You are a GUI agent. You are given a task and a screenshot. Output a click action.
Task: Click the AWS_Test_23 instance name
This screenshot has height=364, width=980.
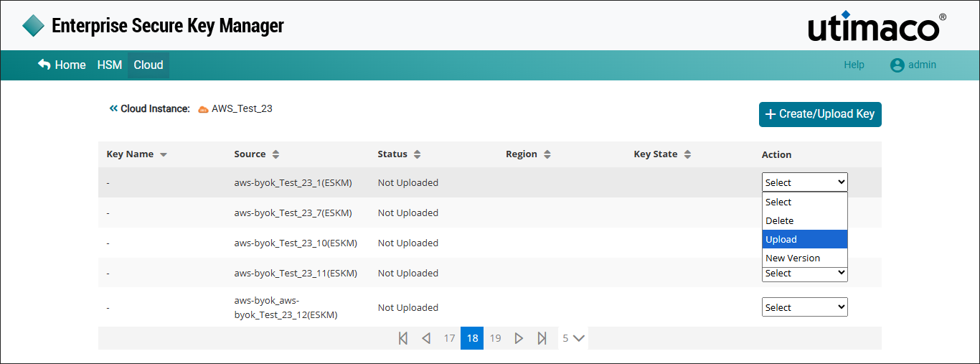pos(242,109)
